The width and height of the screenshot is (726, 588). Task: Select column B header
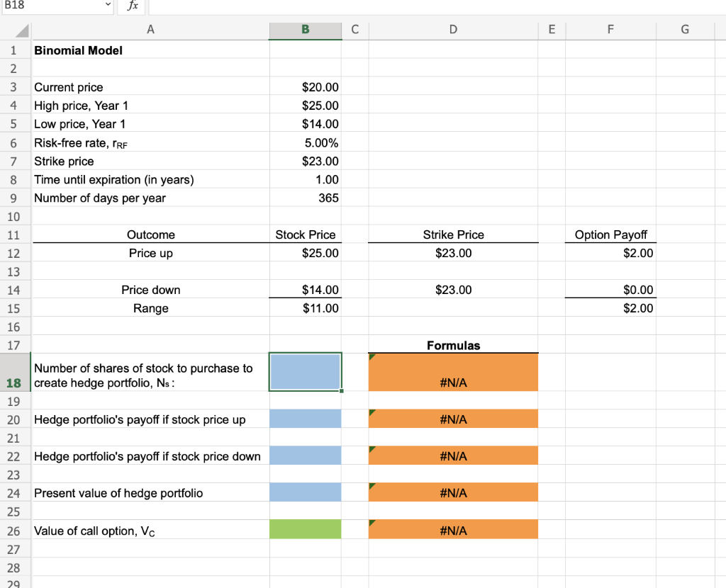[306, 30]
